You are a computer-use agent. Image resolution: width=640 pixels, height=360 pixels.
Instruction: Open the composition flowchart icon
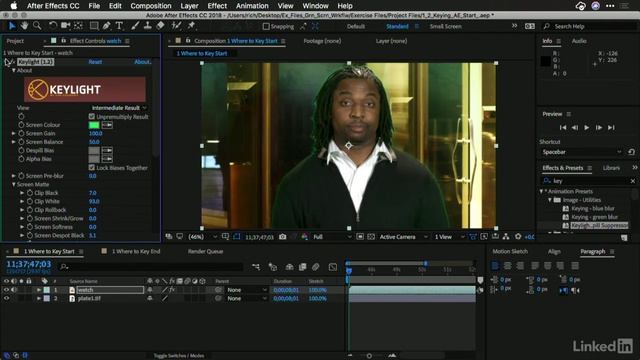506,237
